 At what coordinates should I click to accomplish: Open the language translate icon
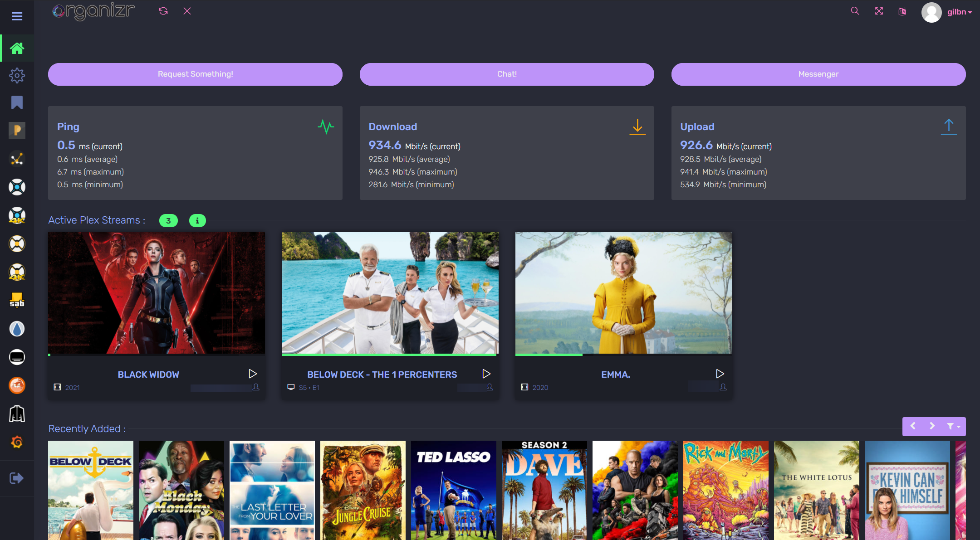pos(902,11)
